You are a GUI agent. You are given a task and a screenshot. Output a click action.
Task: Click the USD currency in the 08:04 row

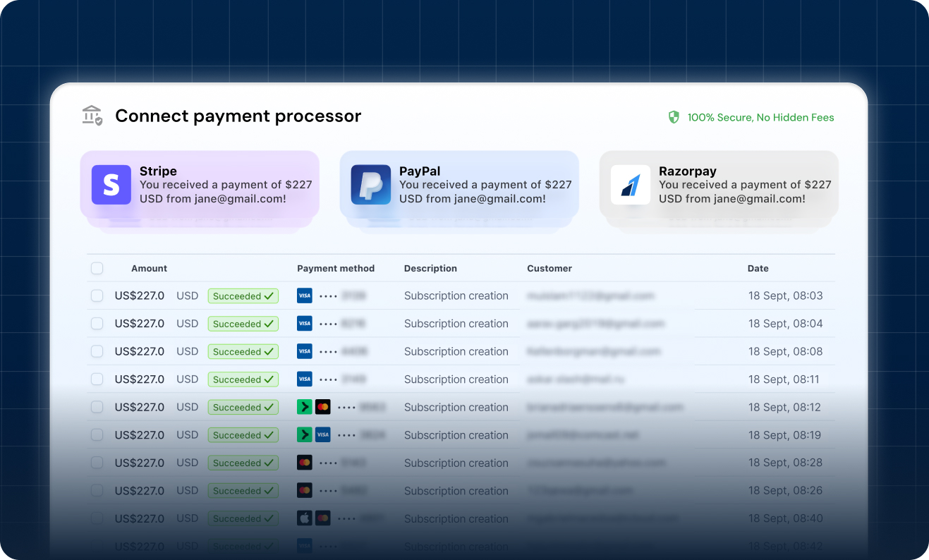click(x=188, y=324)
